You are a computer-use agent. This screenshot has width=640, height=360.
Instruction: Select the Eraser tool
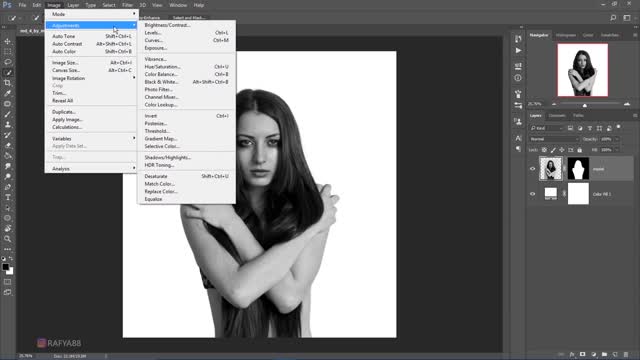tap(7, 145)
